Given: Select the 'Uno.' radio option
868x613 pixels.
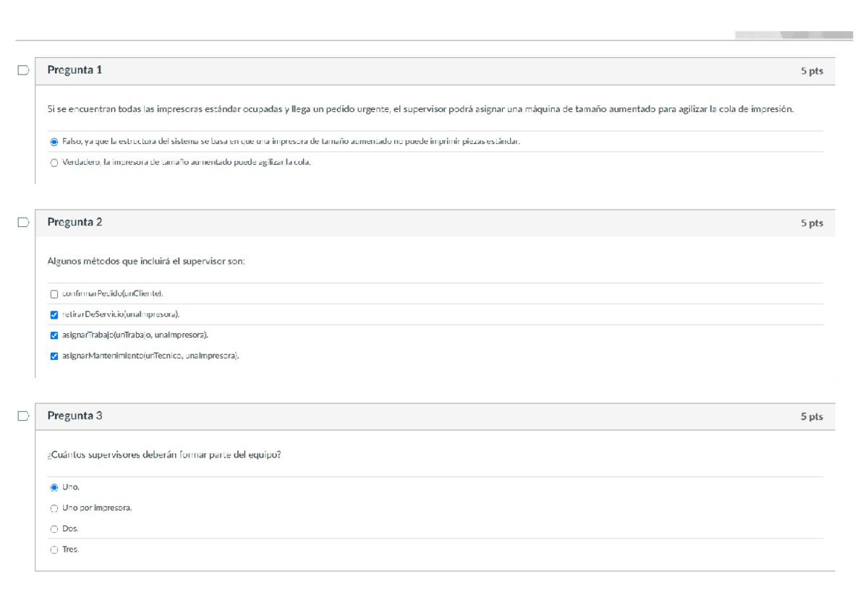Looking at the screenshot, I should pos(54,487).
